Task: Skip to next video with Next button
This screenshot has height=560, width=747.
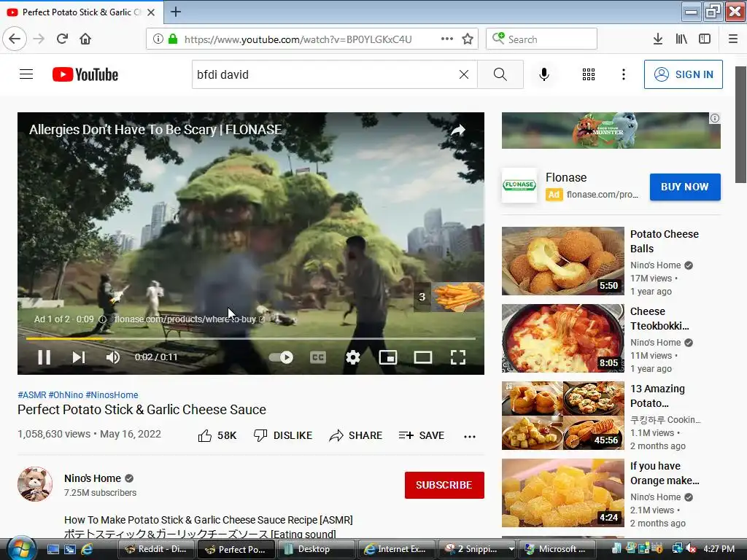Action: point(79,357)
